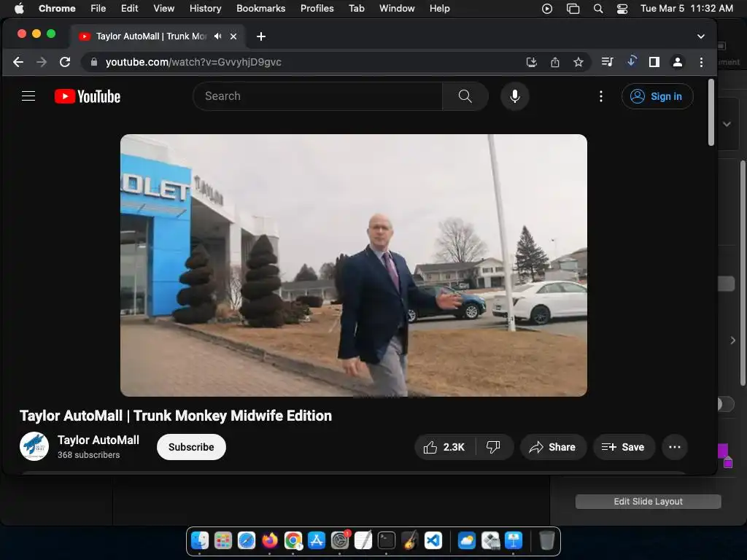Open Keynote from the Dock
This screenshot has height=560, width=747.
click(514, 541)
